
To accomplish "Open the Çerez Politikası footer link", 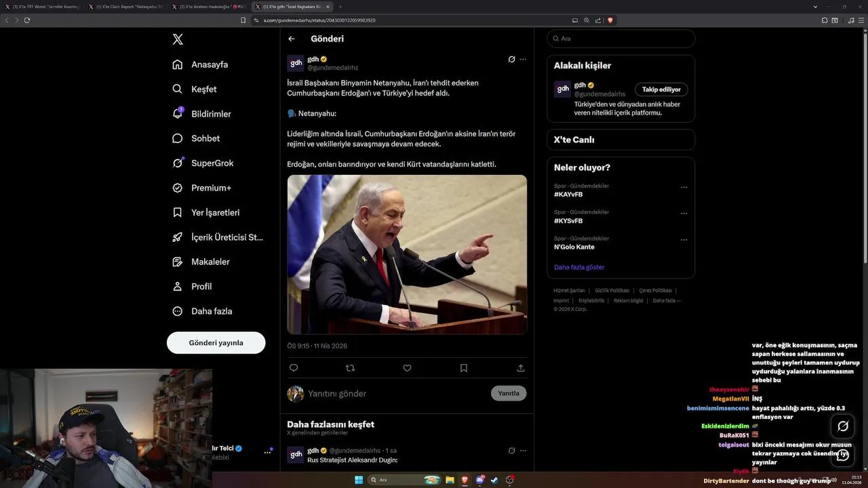I will [x=656, y=290].
